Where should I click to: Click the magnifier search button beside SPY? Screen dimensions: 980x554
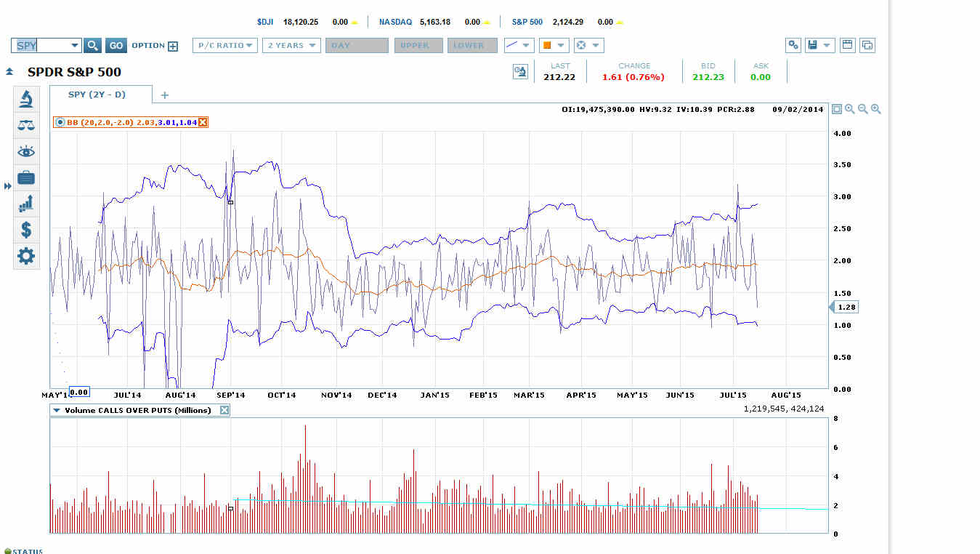(92, 45)
